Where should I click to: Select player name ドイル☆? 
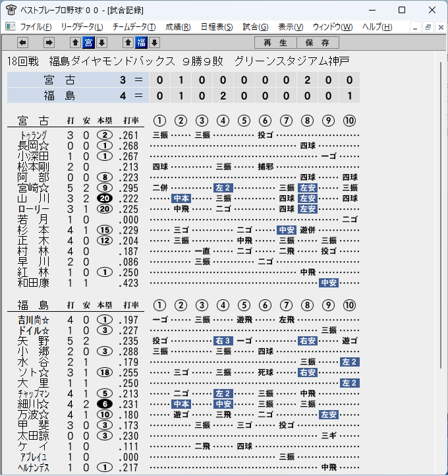[34, 330]
